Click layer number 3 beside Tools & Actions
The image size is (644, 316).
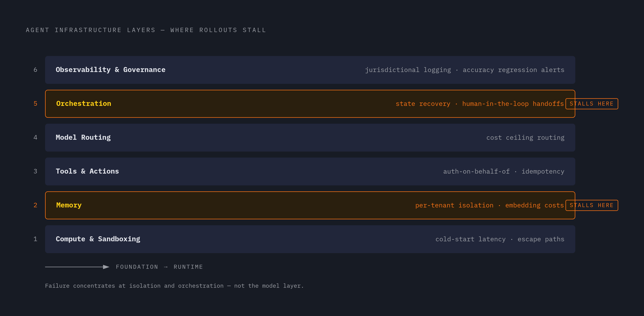35,171
